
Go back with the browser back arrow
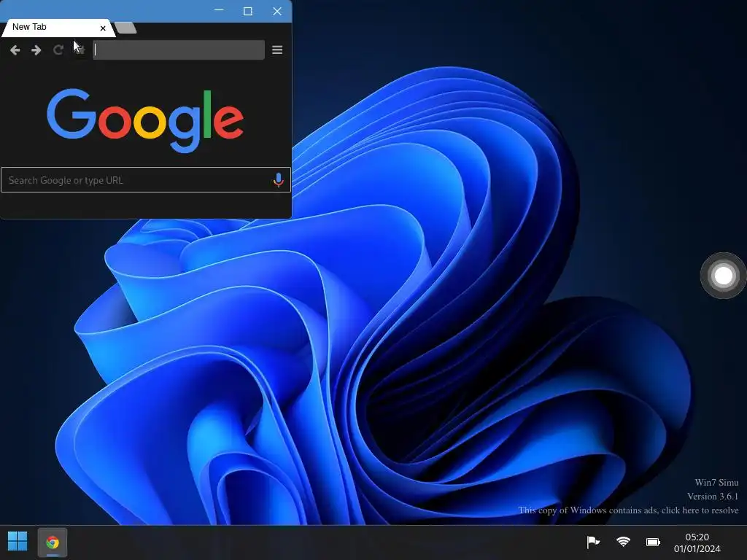pos(15,50)
